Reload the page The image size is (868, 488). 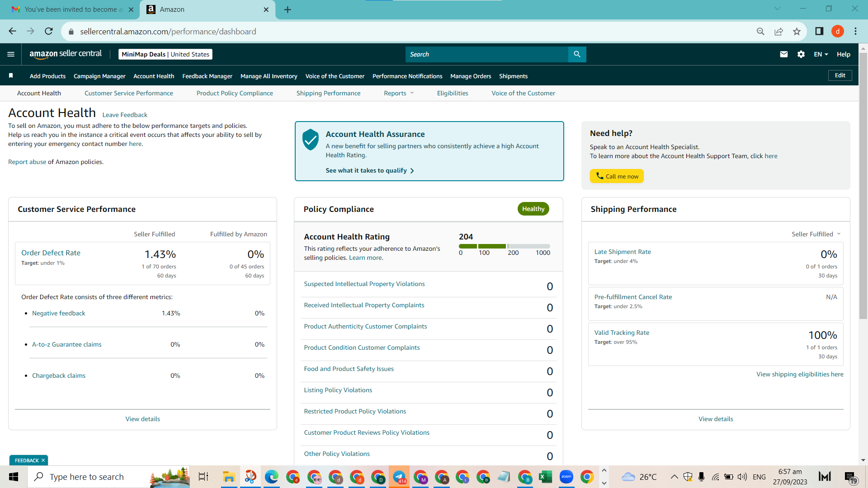click(x=48, y=31)
